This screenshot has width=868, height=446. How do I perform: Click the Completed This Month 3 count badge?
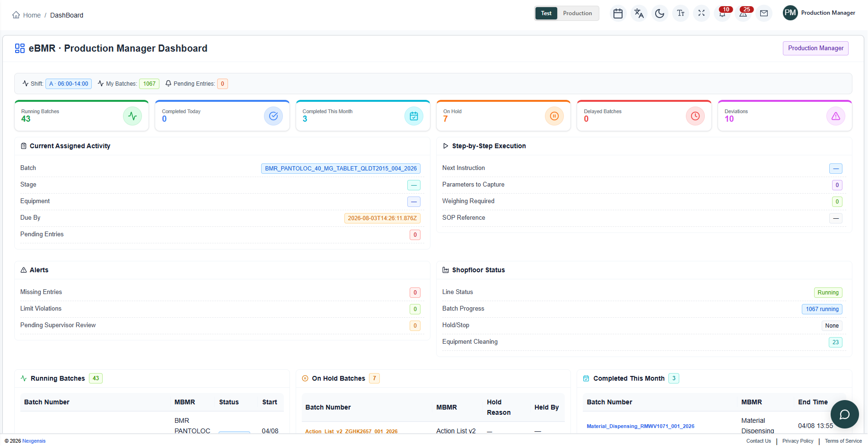pos(674,378)
